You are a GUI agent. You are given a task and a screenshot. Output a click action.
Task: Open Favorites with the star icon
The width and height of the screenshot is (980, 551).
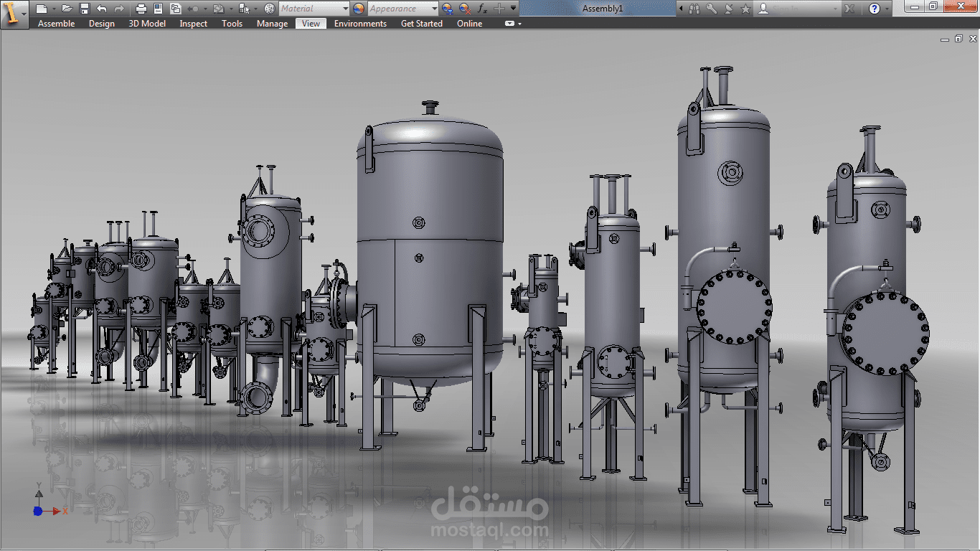[745, 9]
